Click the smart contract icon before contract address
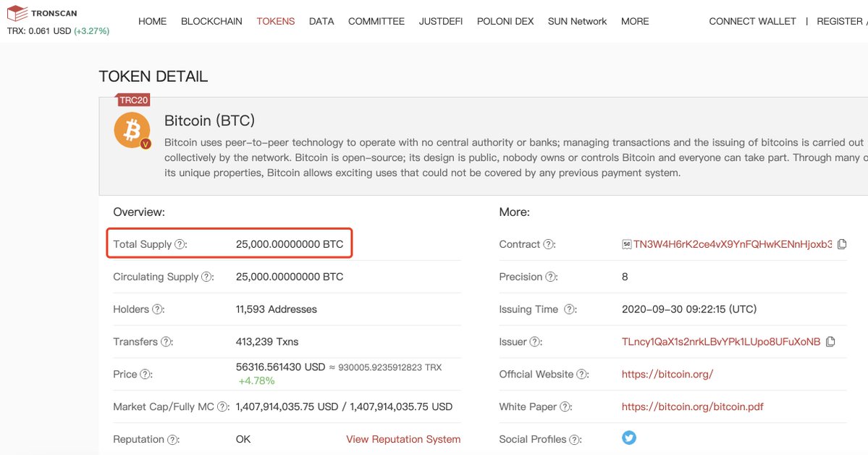This screenshot has height=455, width=868. point(627,244)
